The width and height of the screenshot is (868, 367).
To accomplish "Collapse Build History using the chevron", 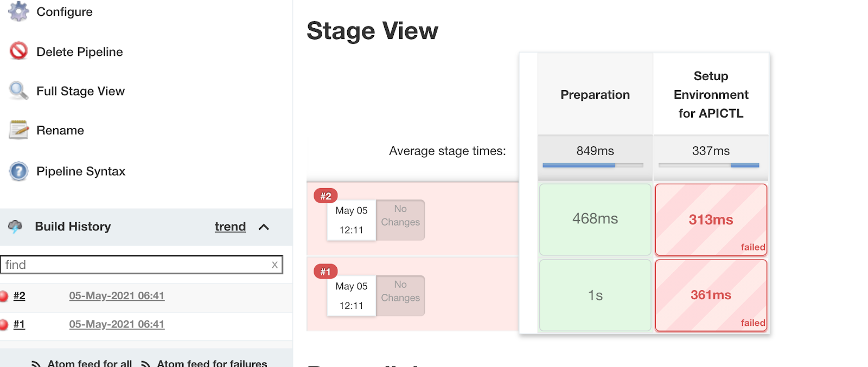I will [x=264, y=227].
